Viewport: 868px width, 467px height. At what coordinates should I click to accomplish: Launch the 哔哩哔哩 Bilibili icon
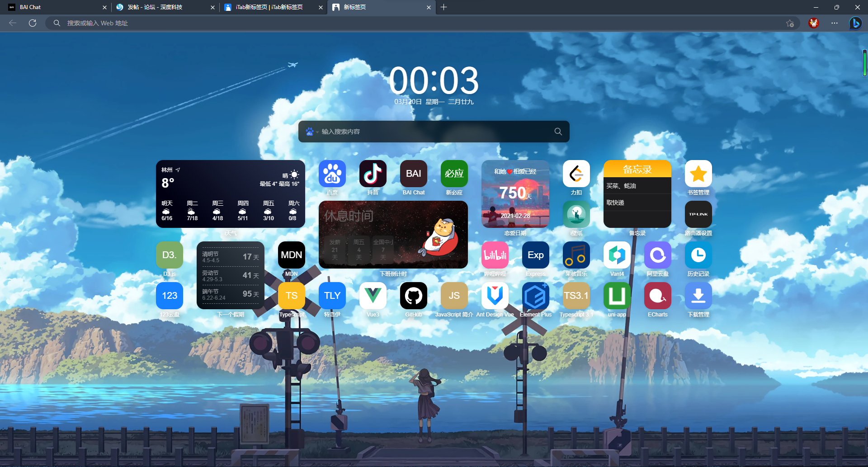(x=495, y=255)
